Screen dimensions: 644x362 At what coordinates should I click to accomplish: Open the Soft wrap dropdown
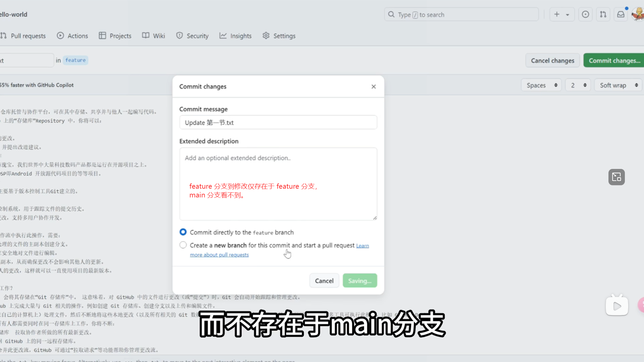click(618, 85)
